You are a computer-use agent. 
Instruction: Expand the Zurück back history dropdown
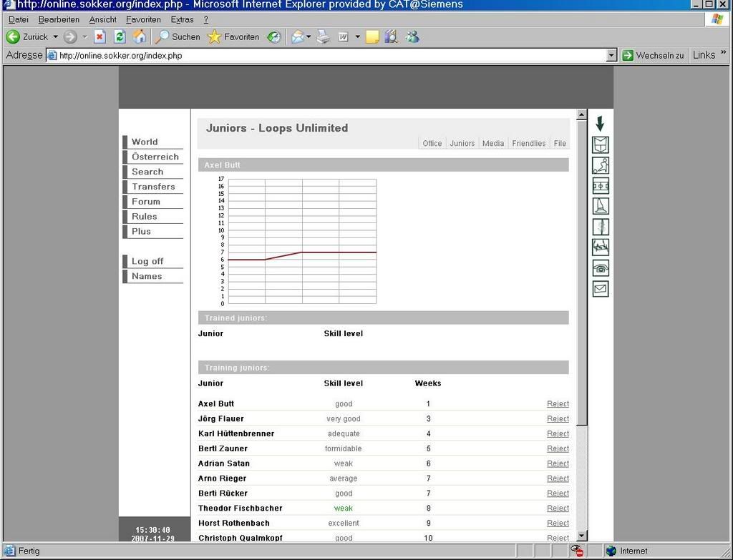pos(56,36)
